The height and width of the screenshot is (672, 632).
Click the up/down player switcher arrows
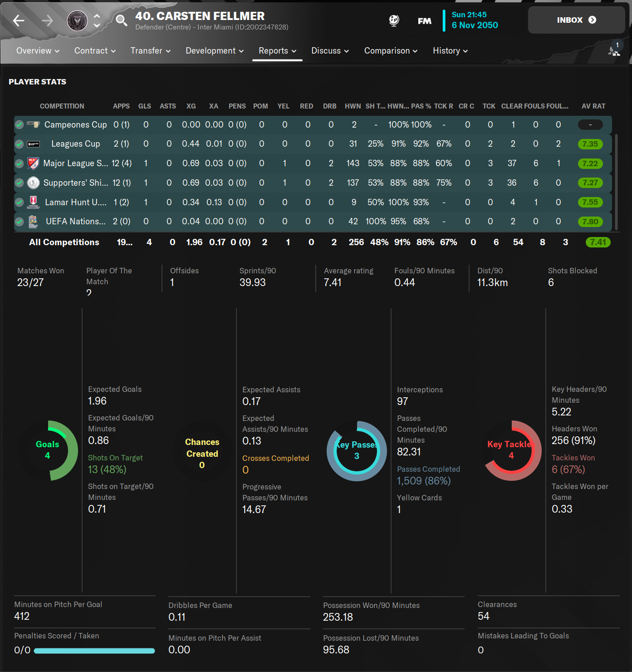[97, 20]
